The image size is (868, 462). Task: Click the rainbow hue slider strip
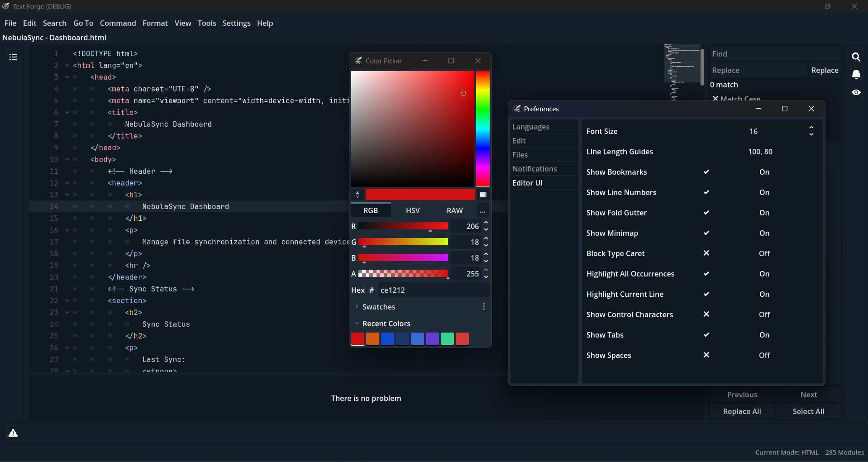coord(482,129)
